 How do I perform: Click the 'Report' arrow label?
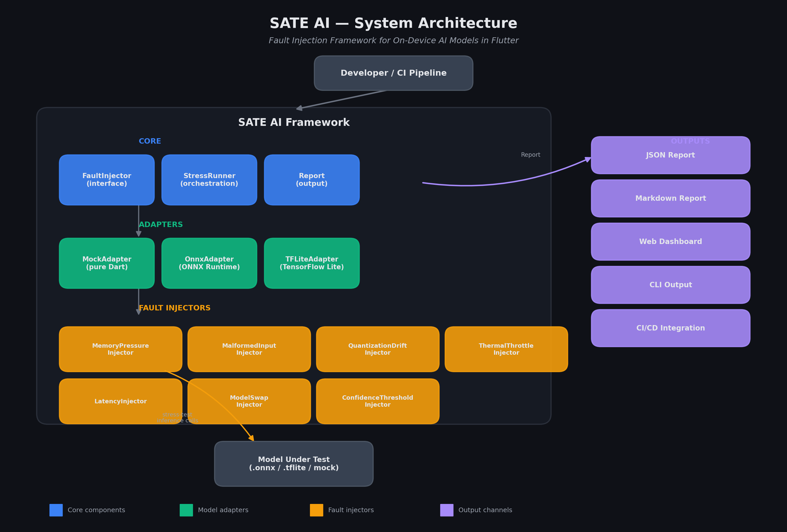531,155
